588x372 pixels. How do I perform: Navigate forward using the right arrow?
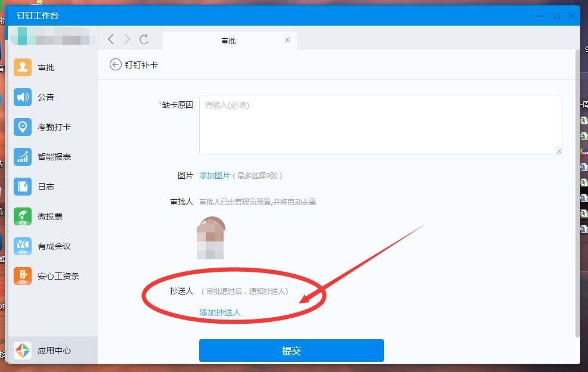pos(126,39)
